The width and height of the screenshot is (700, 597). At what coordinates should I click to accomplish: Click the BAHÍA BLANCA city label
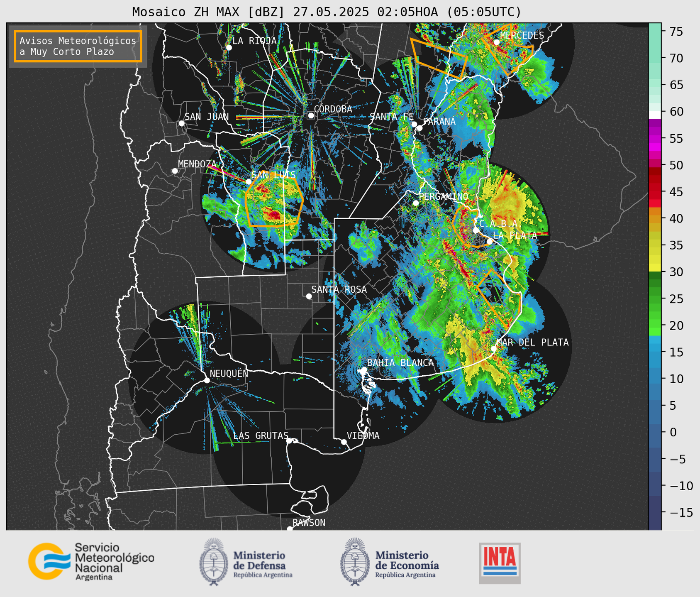tap(400, 363)
